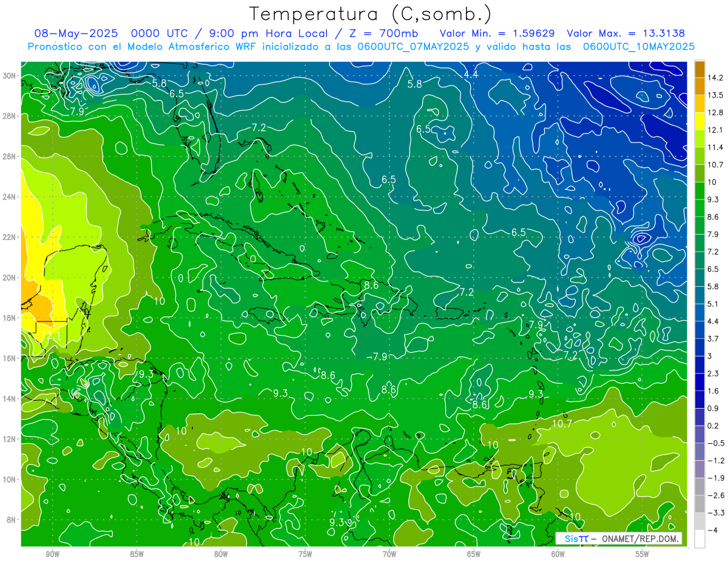
Task: Click the 70W longitude axis label
Action: [389, 554]
